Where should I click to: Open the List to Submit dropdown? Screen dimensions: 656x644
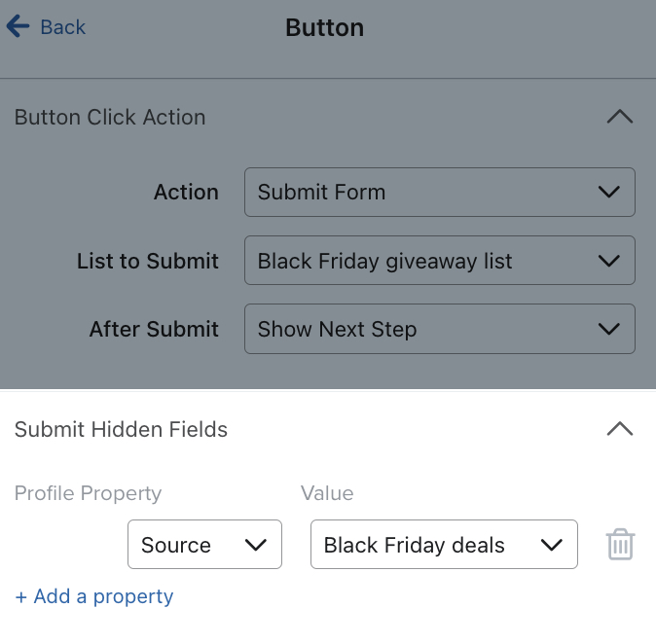439,261
